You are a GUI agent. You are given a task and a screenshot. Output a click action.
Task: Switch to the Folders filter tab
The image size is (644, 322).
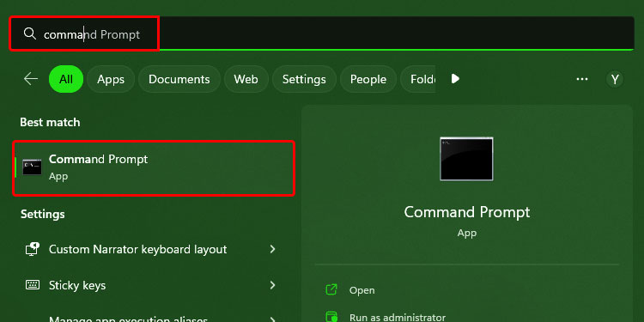(x=418, y=79)
